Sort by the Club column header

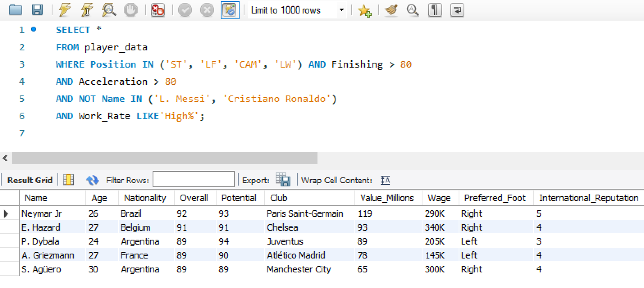310,198
